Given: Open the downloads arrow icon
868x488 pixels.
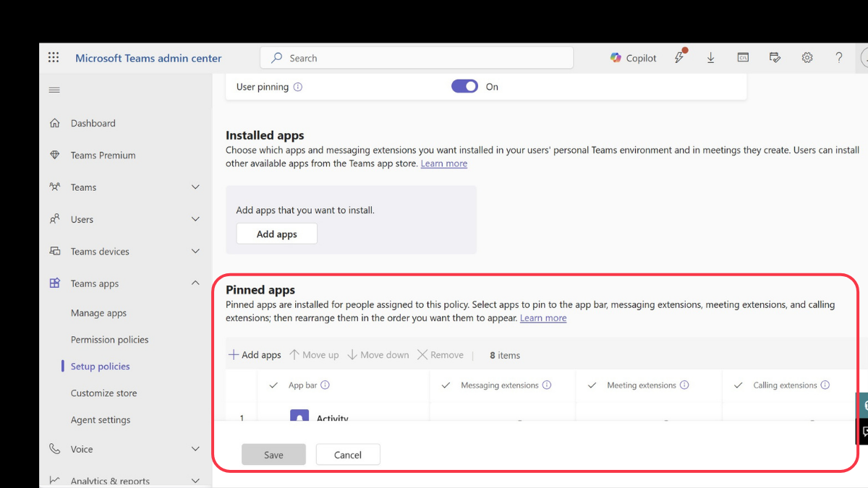Looking at the screenshot, I should pos(710,58).
